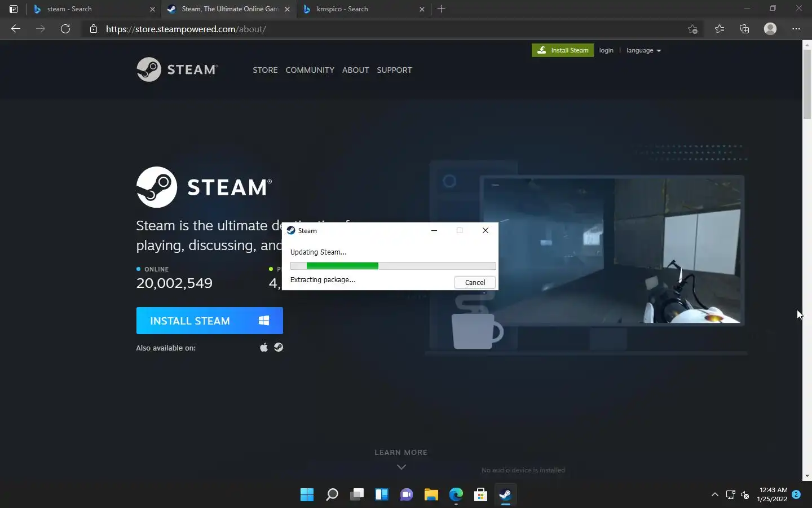Image resolution: width=812 pixels, height=508 pixels.
Task: Click the Updating Steam progress bar
Action: (x=393, y=266)
